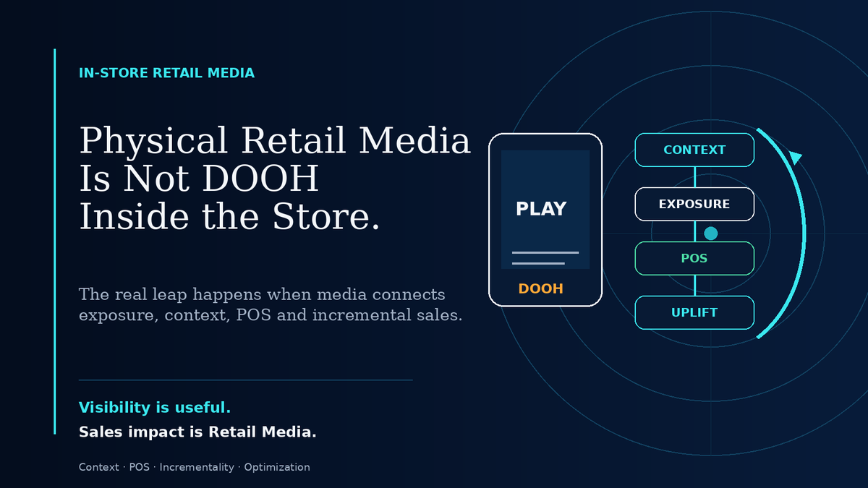Click 'exposure, context, POS and incremental sales.'
The width and height of the screenshot is (868, 488).
point(271,316)
